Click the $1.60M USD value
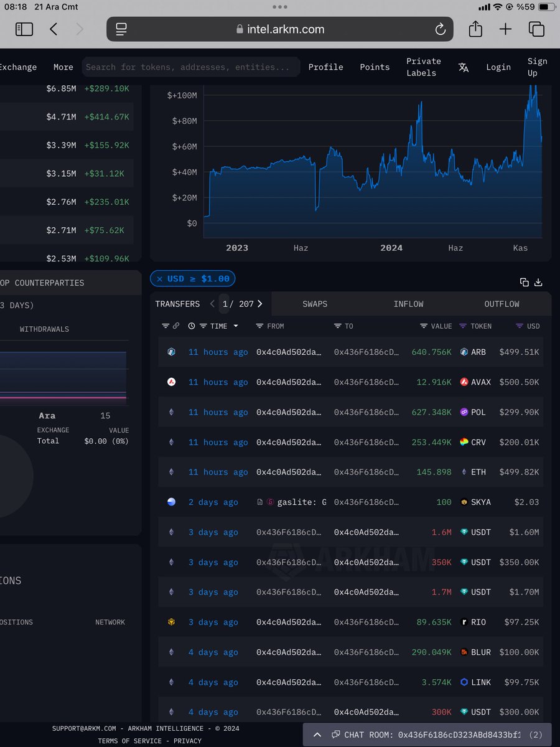Viewport: 560px width, 747px height. tap(524, 532)
